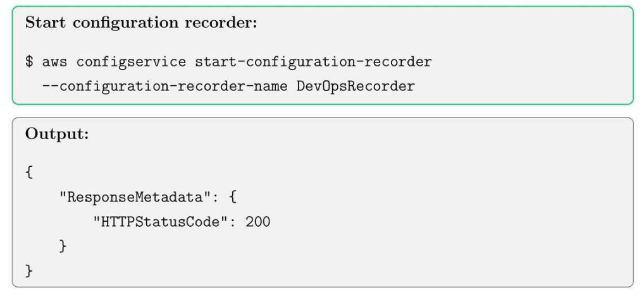The image size is (644, 302).
Task: Click the brace following "ResponseMetadata":
Action: 232,197
